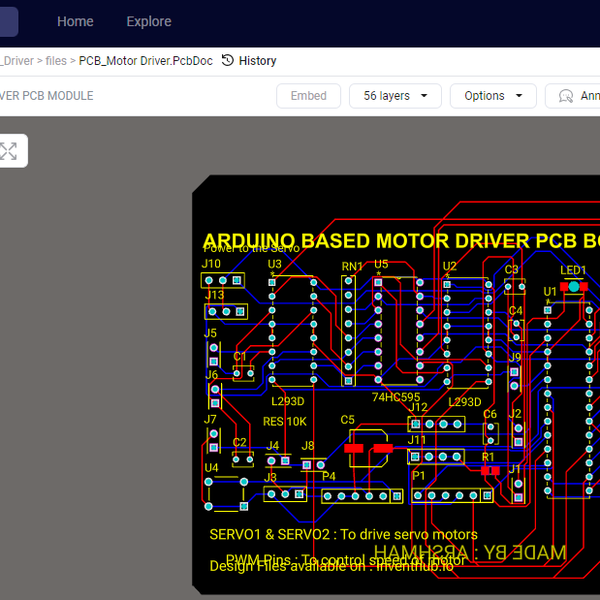Screen dimensions: 600x600
Task: Expand the Options dropdown
Action: (493, 96)
